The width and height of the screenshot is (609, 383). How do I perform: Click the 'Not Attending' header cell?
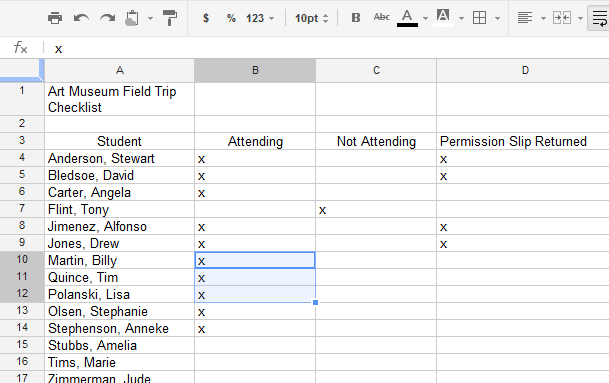pyautogui.click(x=376, y=141)
